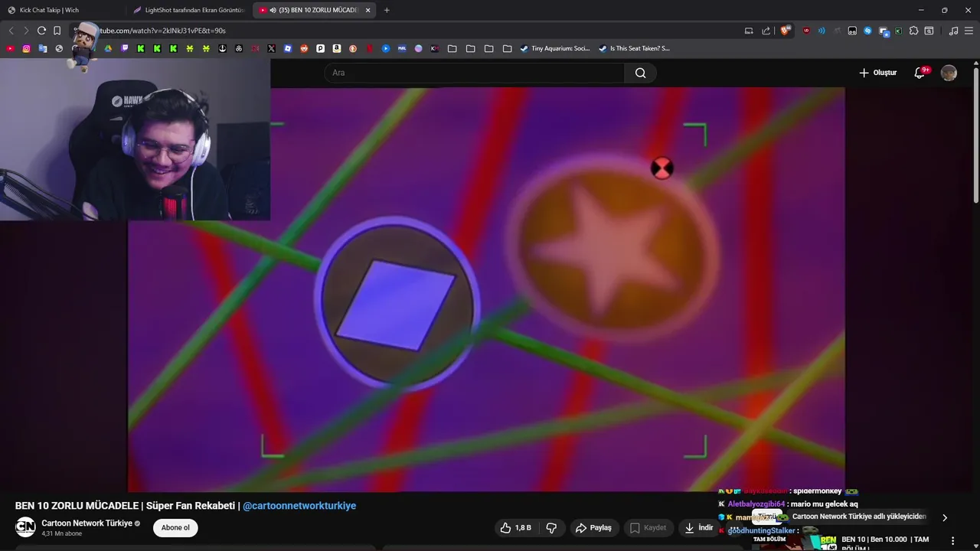This screenshot has width=980, height=551.
Task: Open YouTube notifications bell
Action: pyautogui.click(x=920, y=73)
